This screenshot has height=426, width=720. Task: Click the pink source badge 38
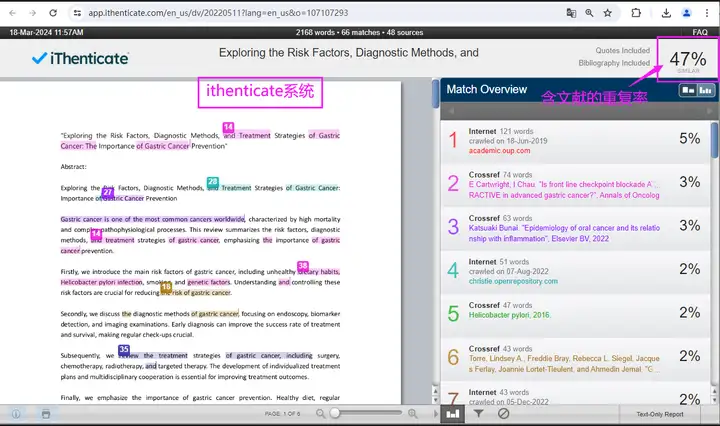(x=303, y=265)
